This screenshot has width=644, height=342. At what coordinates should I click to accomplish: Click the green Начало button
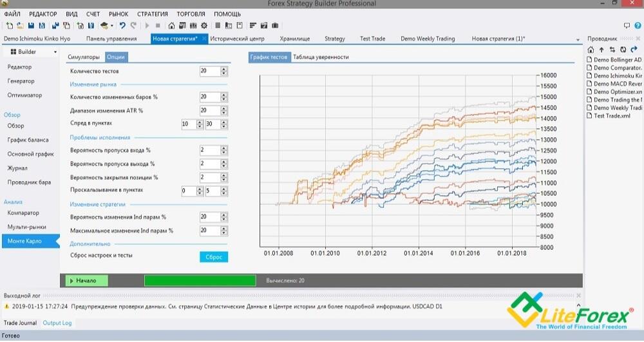click(87, 280)
